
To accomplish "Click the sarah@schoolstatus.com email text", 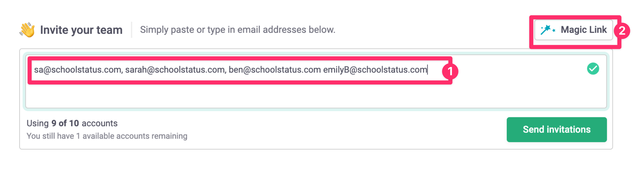I will 175,70.
